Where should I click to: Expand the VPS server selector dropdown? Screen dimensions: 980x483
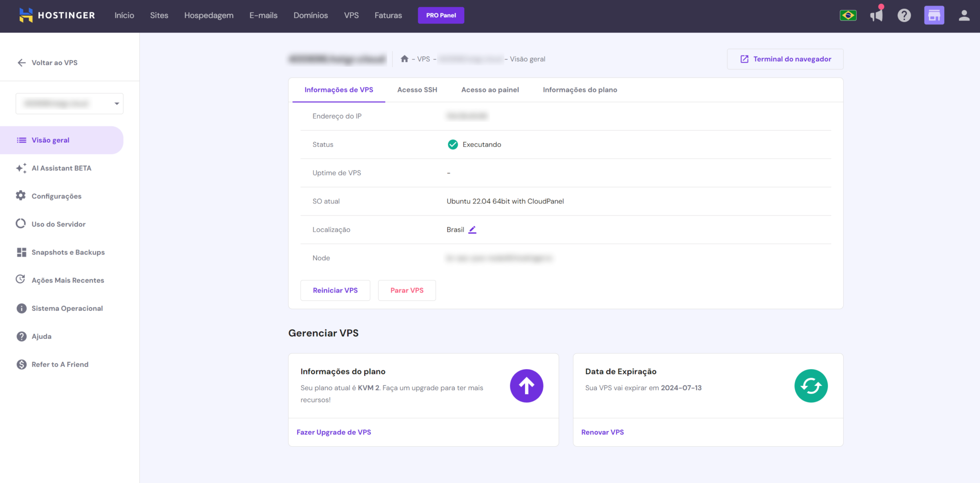[x=69, y=103]
